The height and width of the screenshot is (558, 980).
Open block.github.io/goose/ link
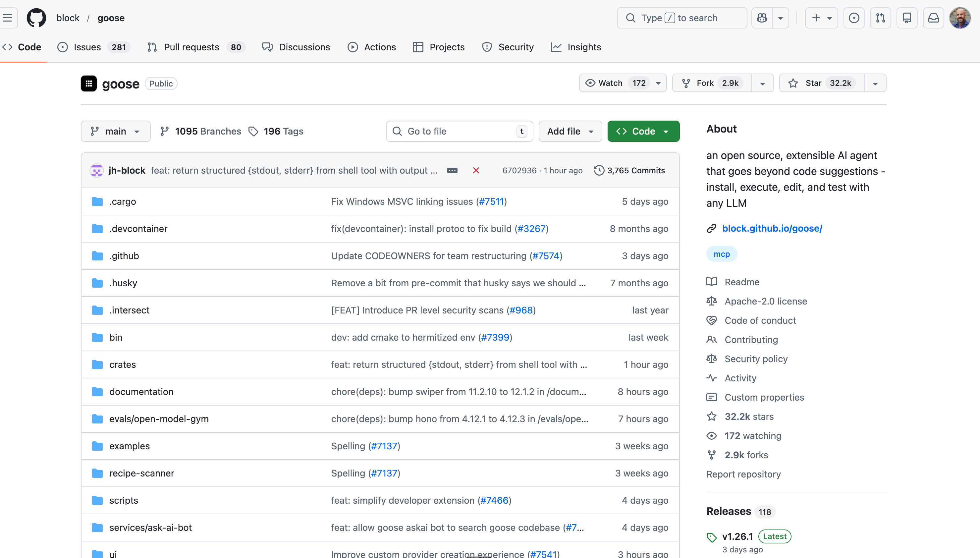click(772, 228)
